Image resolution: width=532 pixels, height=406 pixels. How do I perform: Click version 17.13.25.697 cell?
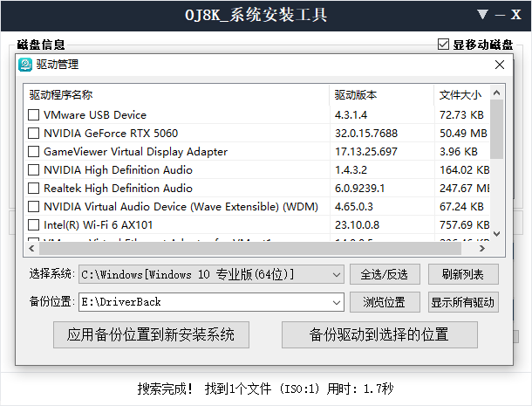point(366,152)
